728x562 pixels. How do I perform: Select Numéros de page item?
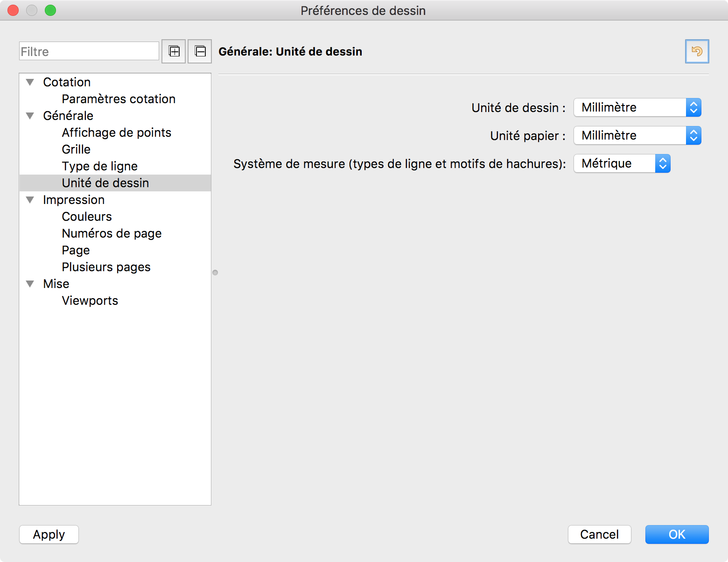pyautogui.click(x=112, y=233)
